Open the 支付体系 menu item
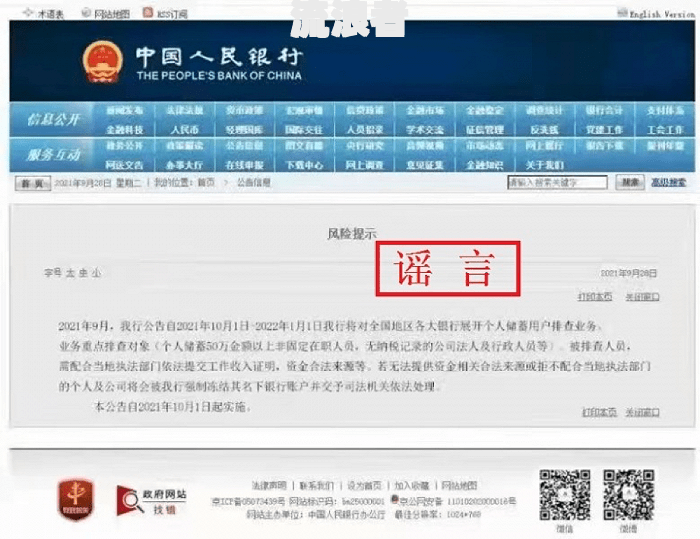This screenshot has height=539, width=700. click(x=665, y=110)
